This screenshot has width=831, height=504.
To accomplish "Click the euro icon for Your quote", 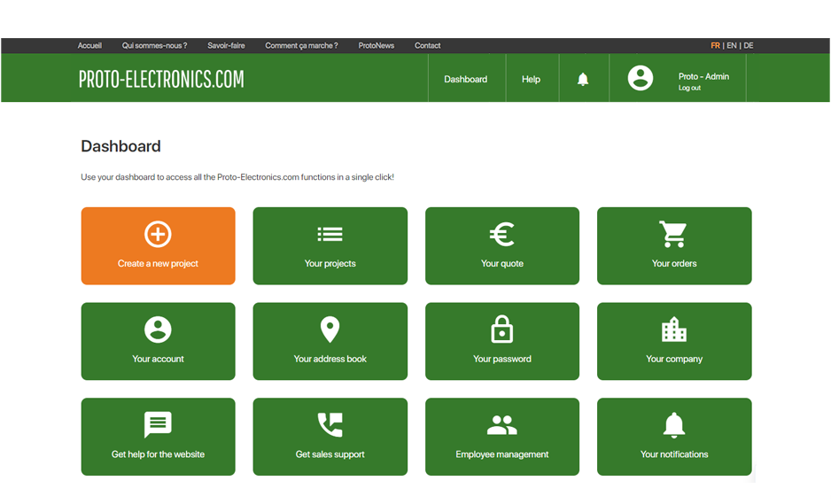I will 501,235.
